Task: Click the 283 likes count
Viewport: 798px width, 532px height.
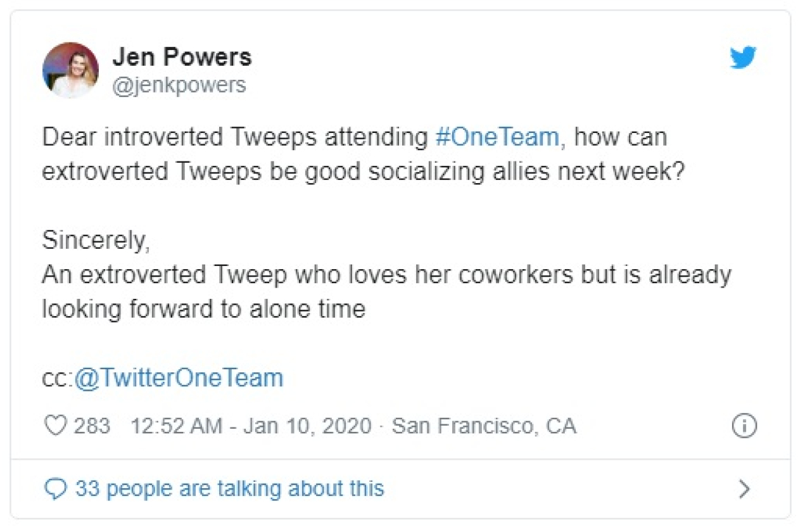Action: tap(92, 426)
